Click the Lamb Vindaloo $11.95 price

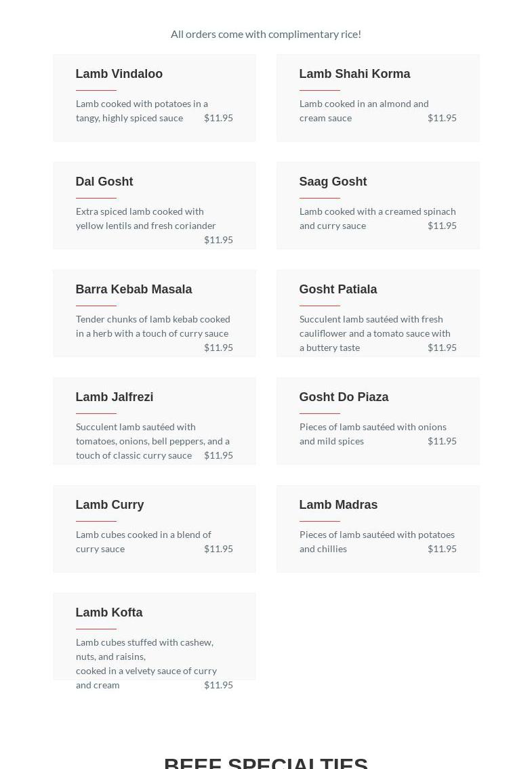(x=218, y=118)
